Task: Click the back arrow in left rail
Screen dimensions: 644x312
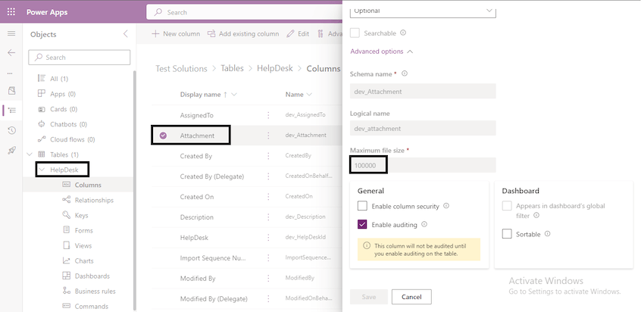Action: [11, 53]
